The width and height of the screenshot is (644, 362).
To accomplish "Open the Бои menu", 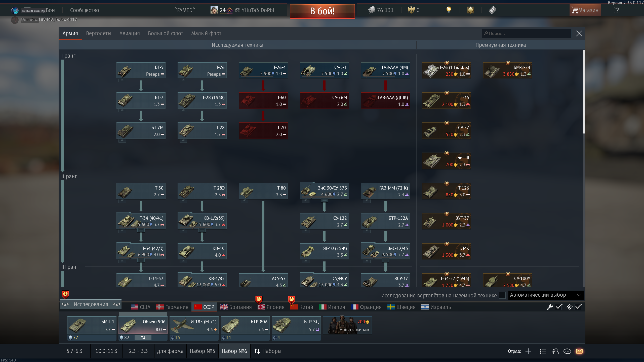I will pyautogui.click(x=50, y=10).
